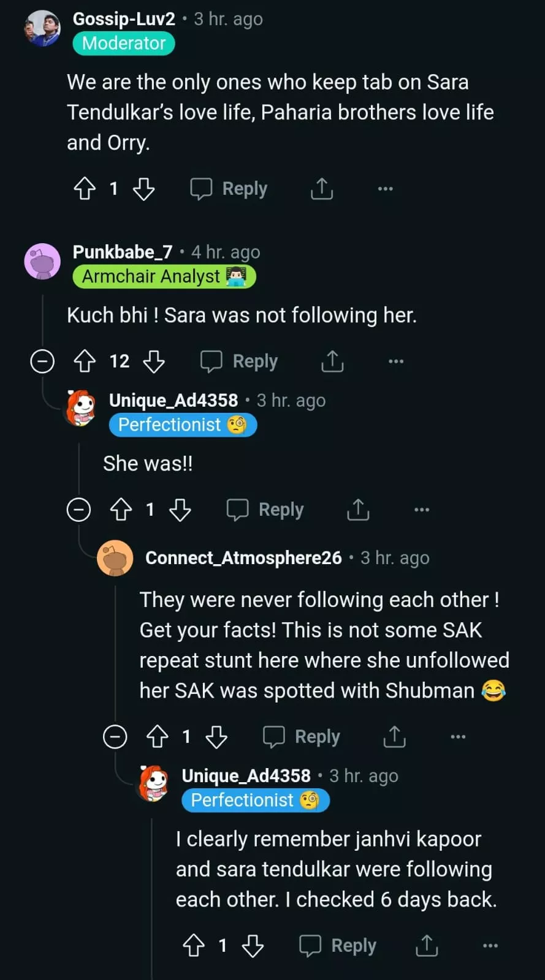The image size is (545, 980).
Task: Collapse the 'She was!!' reply thread
Action: [x=78, y=510]
